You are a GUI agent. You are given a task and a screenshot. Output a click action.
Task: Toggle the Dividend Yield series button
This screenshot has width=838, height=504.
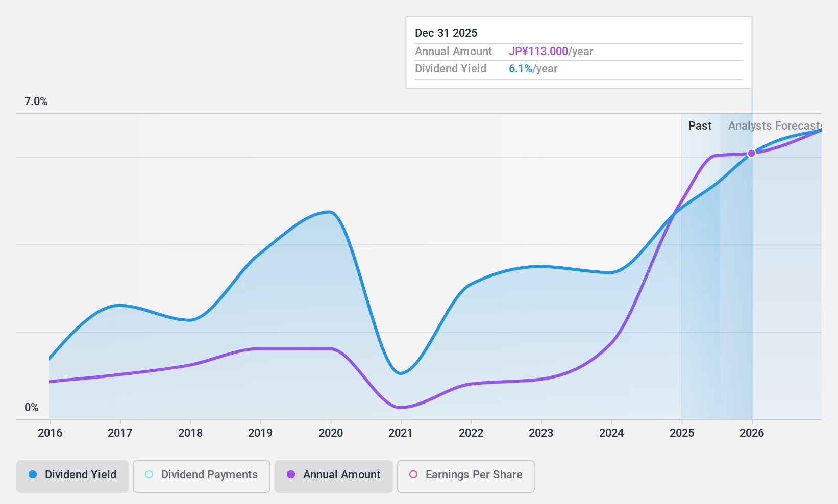click(x=72, y=476)
